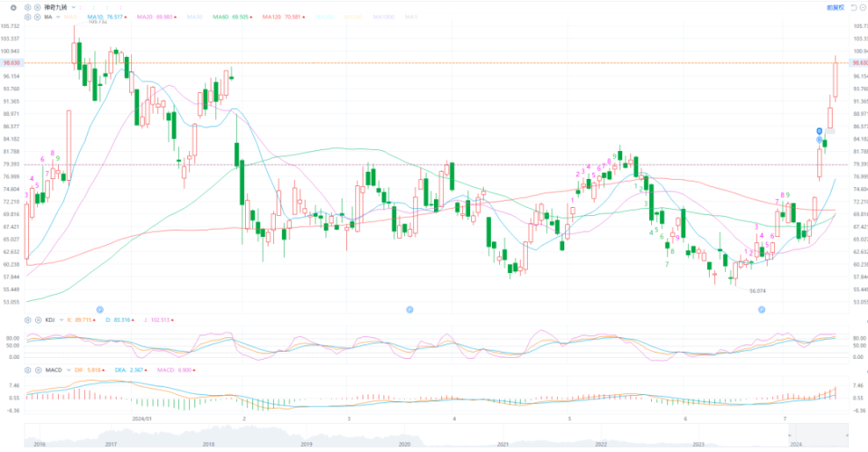
Task: Click the undo arrow icon at top right
Action: tap(854, 8)
